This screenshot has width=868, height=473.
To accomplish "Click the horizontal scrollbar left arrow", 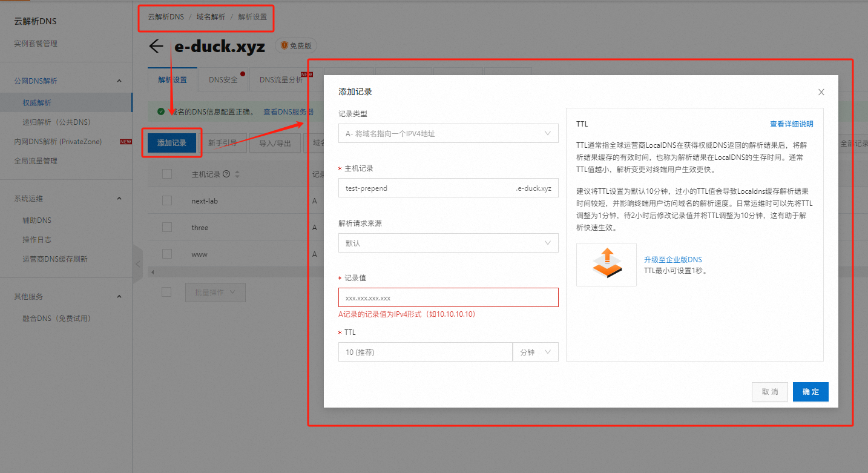I will tap(152, 272).
